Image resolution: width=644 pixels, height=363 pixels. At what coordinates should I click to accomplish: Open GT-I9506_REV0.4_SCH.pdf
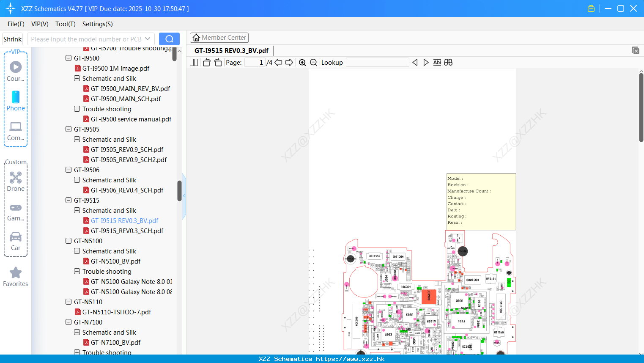click(127, 190)
